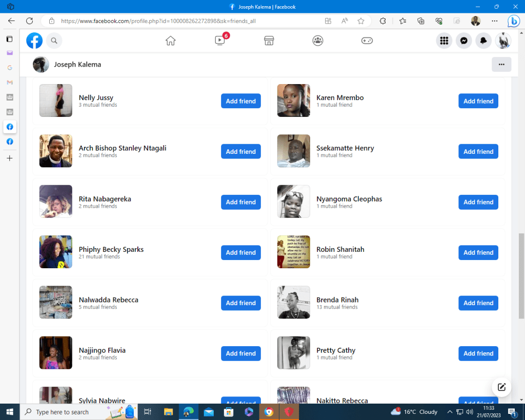The height and width of the screenshot is (420, 525).
Task: Open Facebook Groups icon
Action: (318, 41)
